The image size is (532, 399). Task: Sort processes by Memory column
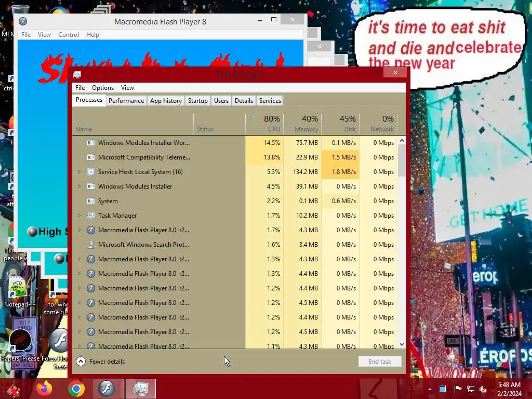303,124
